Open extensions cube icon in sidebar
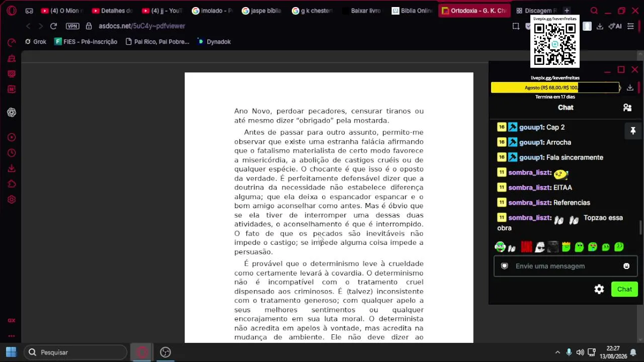This screenshot has height=362, width=644. (12, 184)
